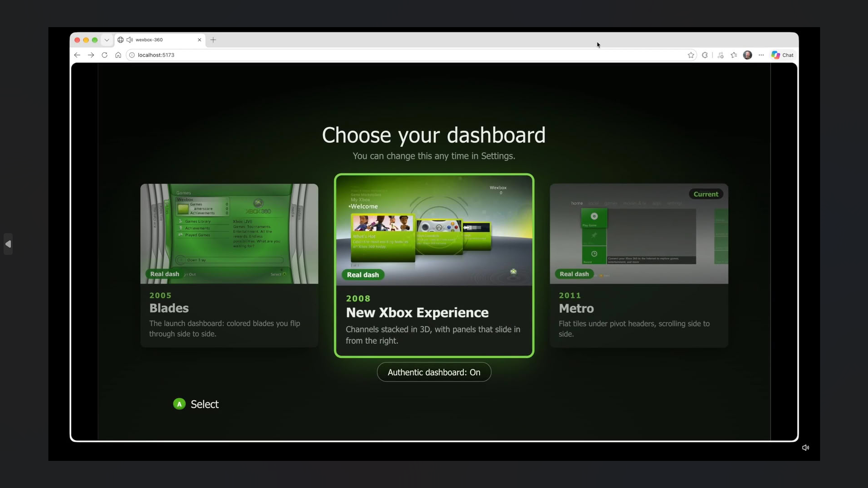Image resolution: width=868 pixels, height=488 pixels.
Task: Click the left arrow handle at screen edge
Action: pos(8,244)
